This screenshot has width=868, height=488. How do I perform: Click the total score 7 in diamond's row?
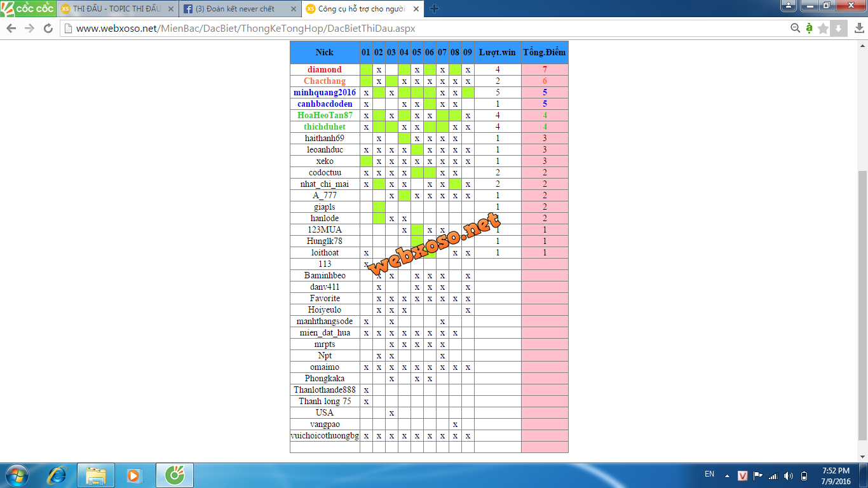tap(545, 70)
